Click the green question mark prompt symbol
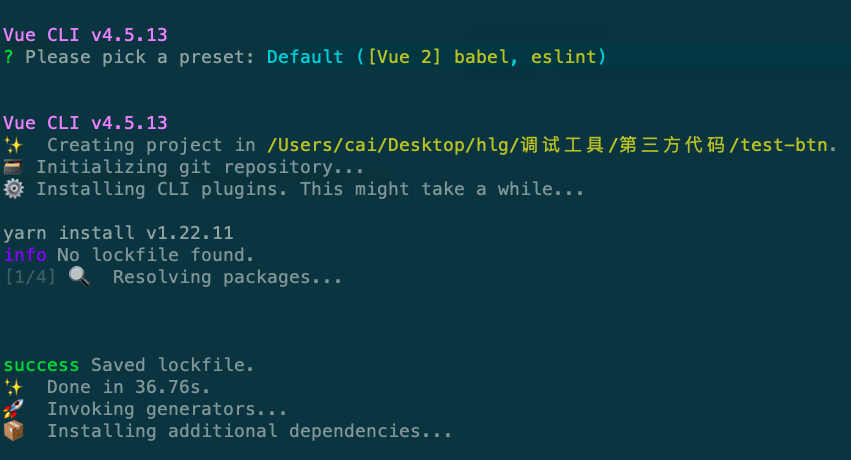This screenshot has width=851, height=460. pyautogui.click(x=8, y=57)
